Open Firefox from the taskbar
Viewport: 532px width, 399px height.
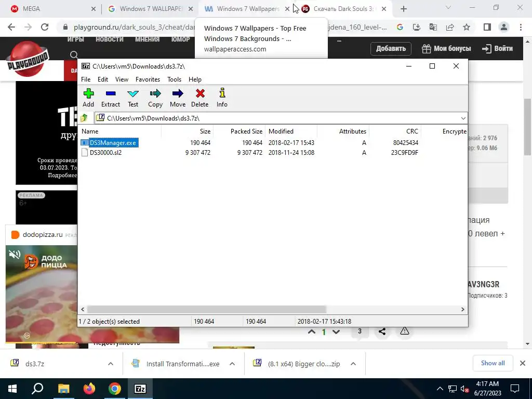[x=89, y=389]
